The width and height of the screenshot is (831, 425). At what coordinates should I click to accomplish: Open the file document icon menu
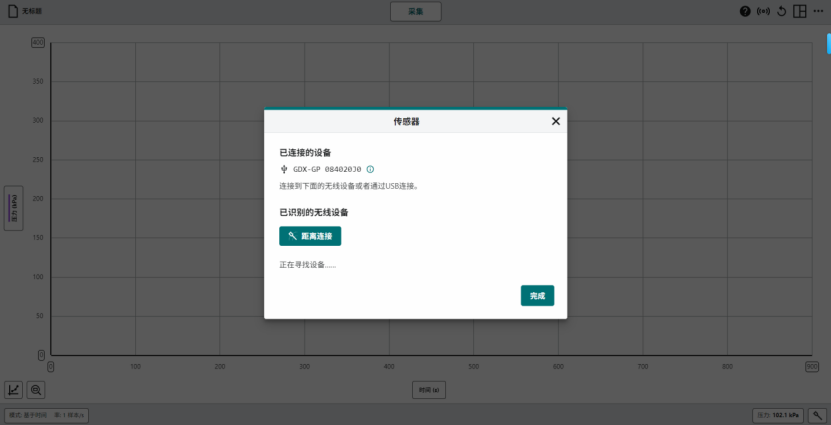coord(13,11)
